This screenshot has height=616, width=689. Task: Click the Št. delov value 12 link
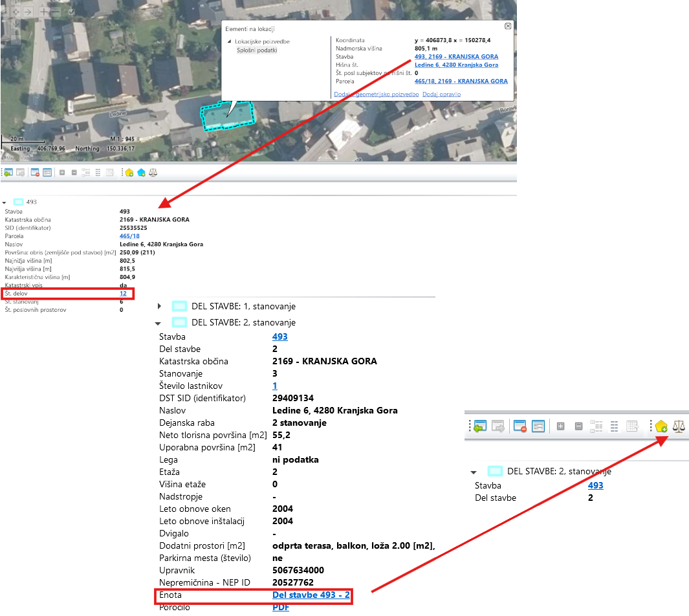123,294
